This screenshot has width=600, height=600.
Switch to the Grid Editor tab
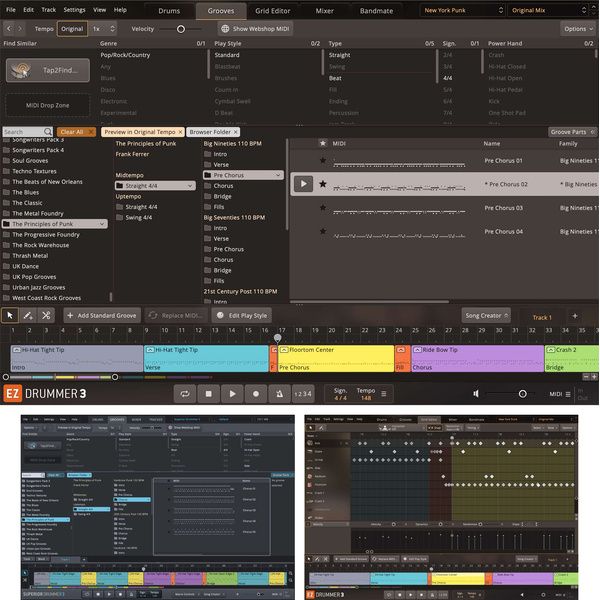272,11
